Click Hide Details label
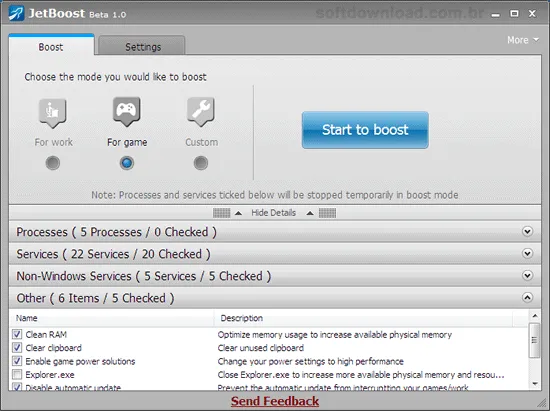 (x=274, y=213)
